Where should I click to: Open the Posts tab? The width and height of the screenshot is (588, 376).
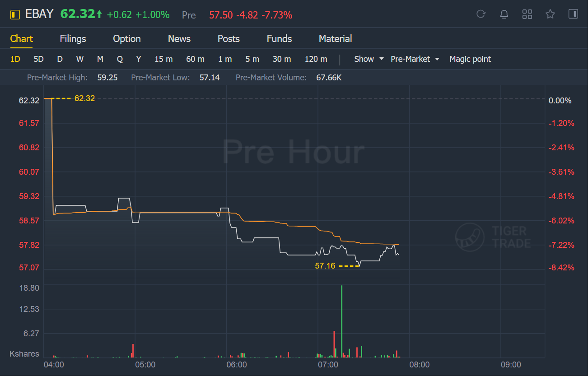point(229,39)
